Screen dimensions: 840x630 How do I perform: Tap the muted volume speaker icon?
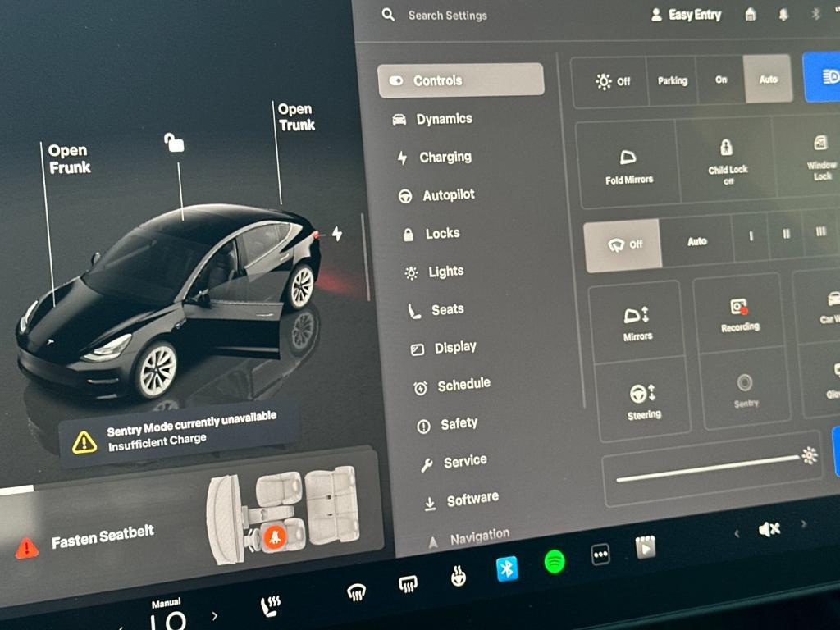(x=769, y=530)
